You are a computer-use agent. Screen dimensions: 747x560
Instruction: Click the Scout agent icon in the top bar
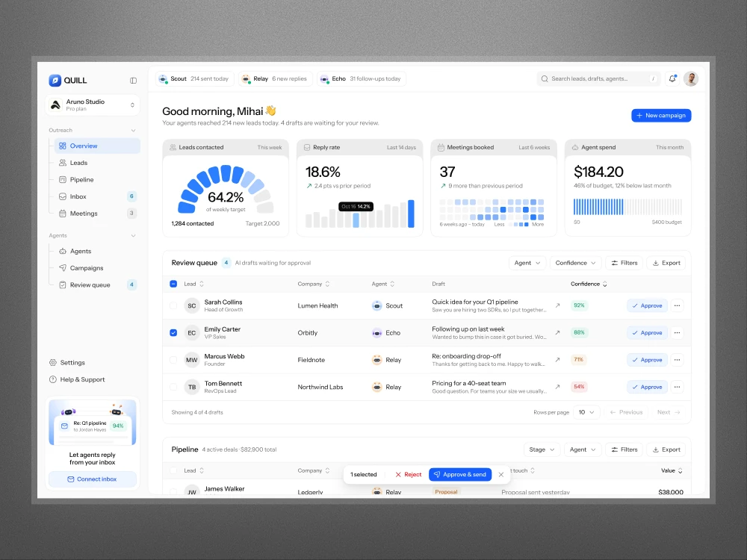pyautogui.click(x=163, y=79)
